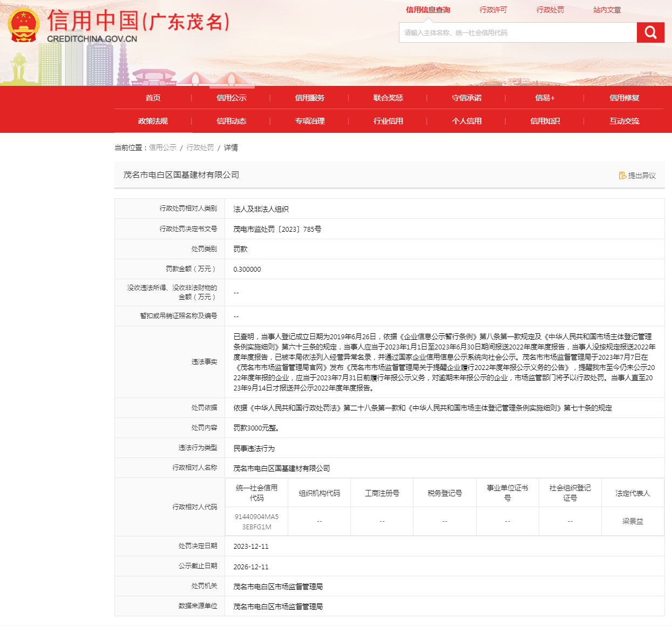This screenshot has height=626, width=672.
Task: Click the 法定代表人 column header
Action: point(633,493)
